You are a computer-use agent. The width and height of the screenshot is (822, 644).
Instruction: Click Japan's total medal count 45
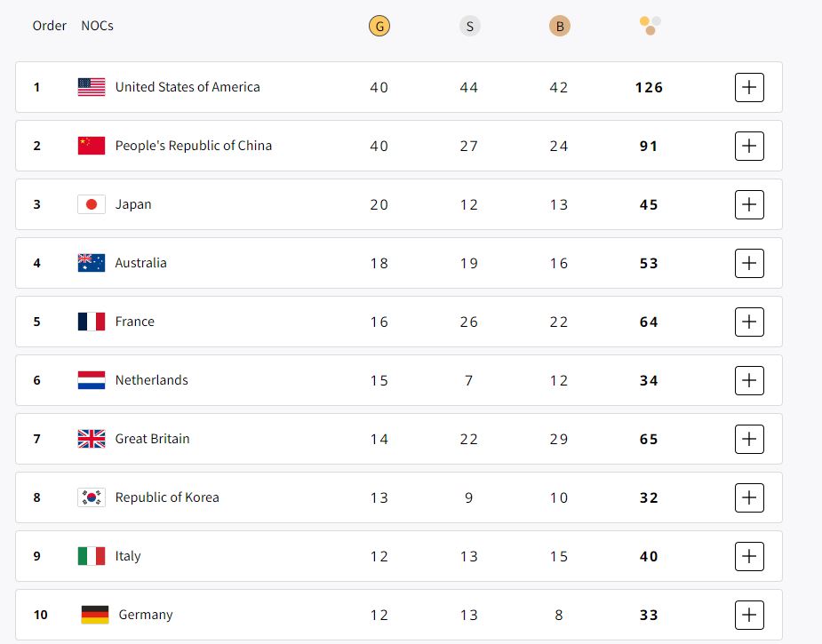click(x=649, y=204)
